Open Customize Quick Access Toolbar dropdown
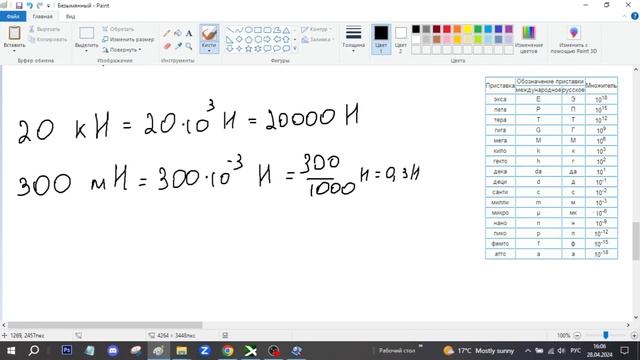The height and width of the screenshot is (360, 640). [x=49, y=6]
